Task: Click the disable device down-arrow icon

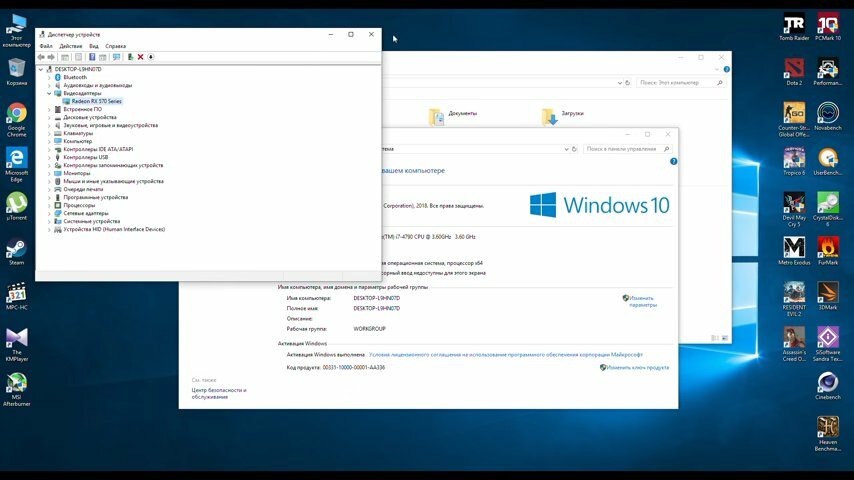Action: click(151, 57)
